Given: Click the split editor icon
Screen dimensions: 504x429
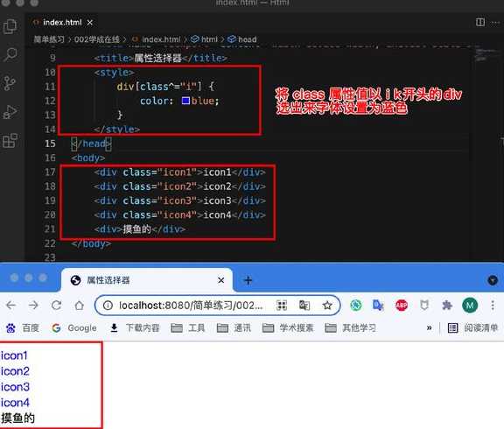Looking at the screenshot, I should point(480,22).
